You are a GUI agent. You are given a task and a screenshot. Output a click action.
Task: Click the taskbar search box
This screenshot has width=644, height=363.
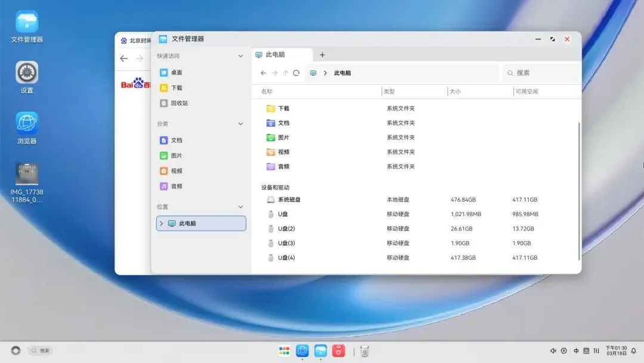click(x=41, y=350)
